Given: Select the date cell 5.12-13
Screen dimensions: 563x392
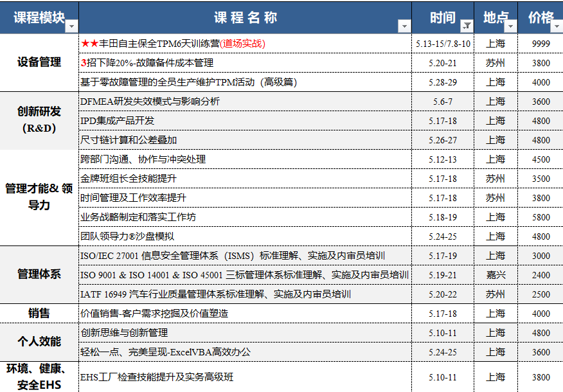Looking at the screenshot, I should click(x=443, y=159).
